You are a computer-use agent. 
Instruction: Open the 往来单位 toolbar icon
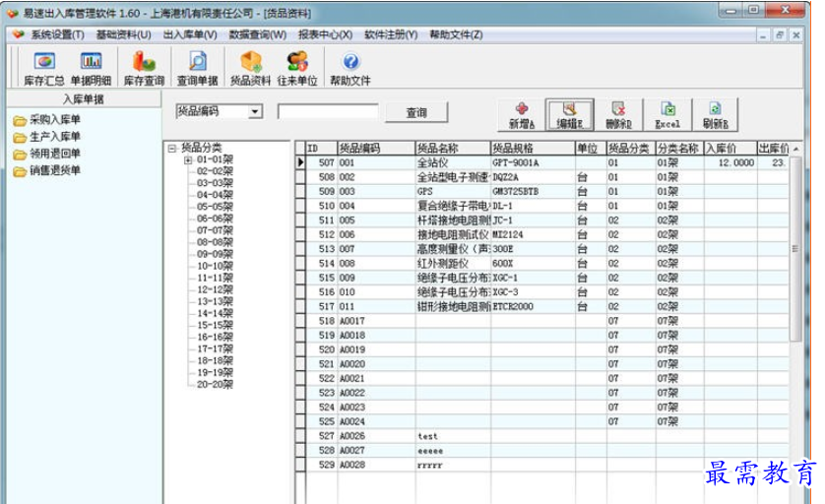coord(297,68)
